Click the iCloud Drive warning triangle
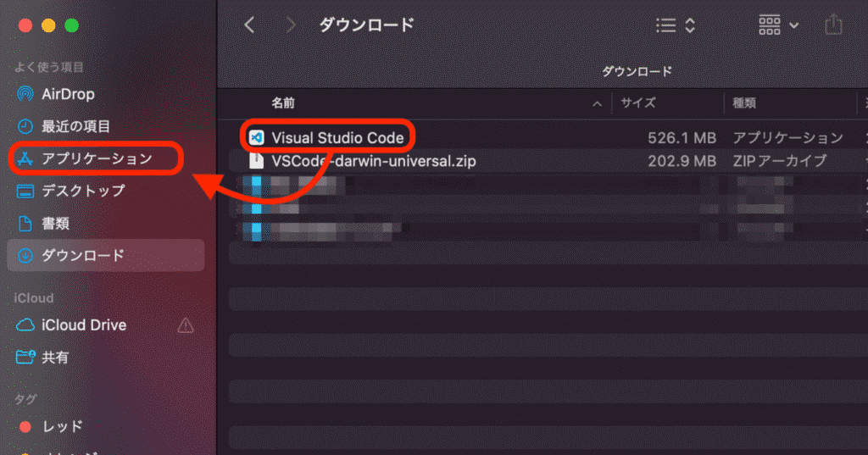 pyautogui.click(x=186, y=325)
